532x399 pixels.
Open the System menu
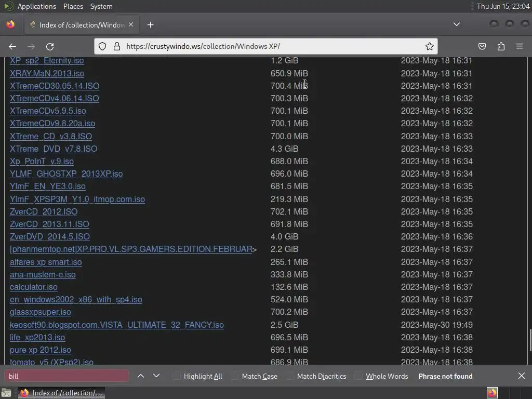101,6
